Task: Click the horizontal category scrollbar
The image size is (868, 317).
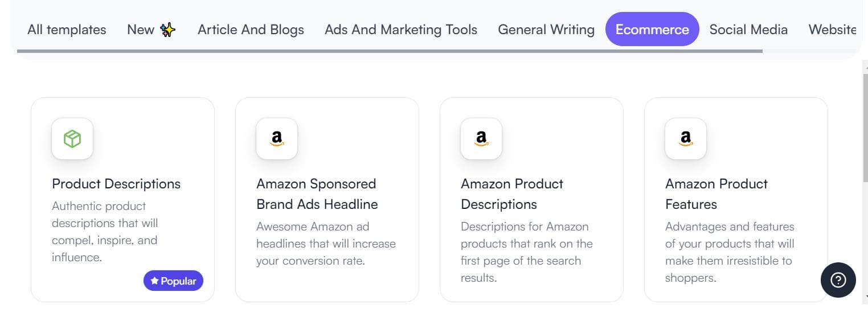Action: [390, 51]
